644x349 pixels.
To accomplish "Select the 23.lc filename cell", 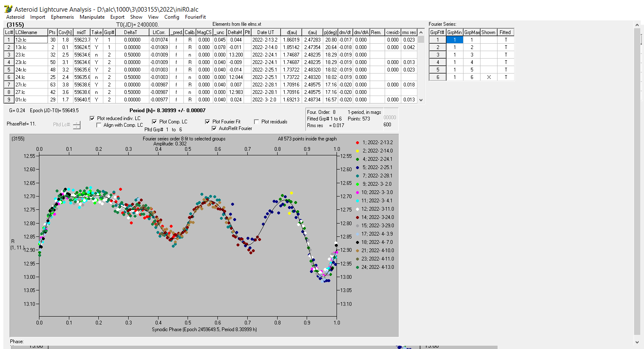I will click(x=31, y=55).
